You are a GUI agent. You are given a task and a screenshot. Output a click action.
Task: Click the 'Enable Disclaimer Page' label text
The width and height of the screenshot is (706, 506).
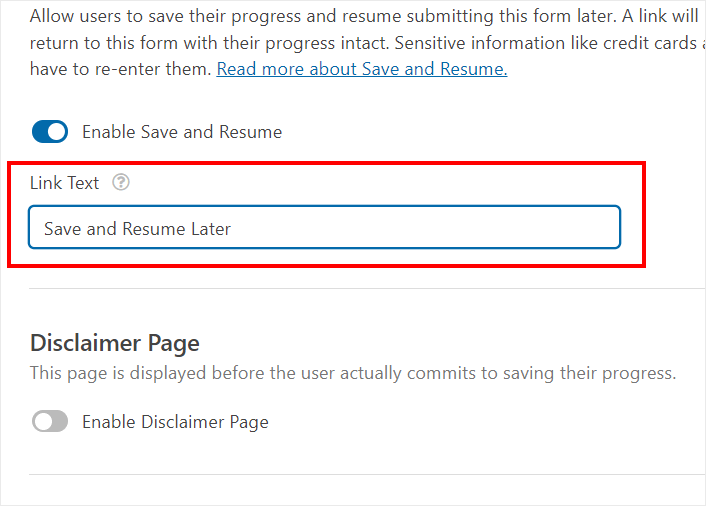(175, 422)
